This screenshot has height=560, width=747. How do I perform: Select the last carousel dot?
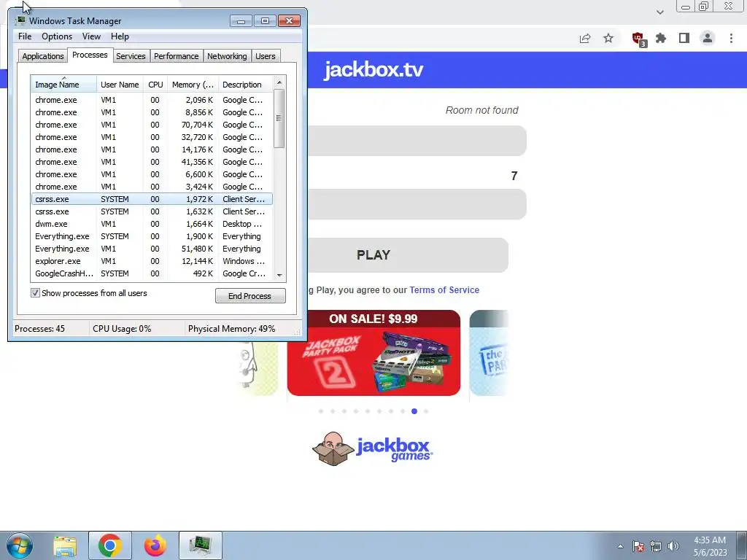coord(426,411)
